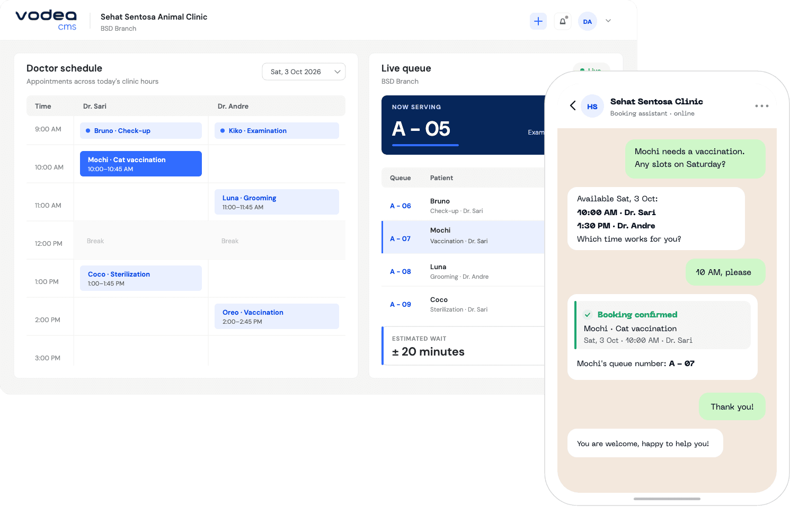Click the green check Booking confirmed icon
Viewport: 790px width, 532px height.
point(588,315)
